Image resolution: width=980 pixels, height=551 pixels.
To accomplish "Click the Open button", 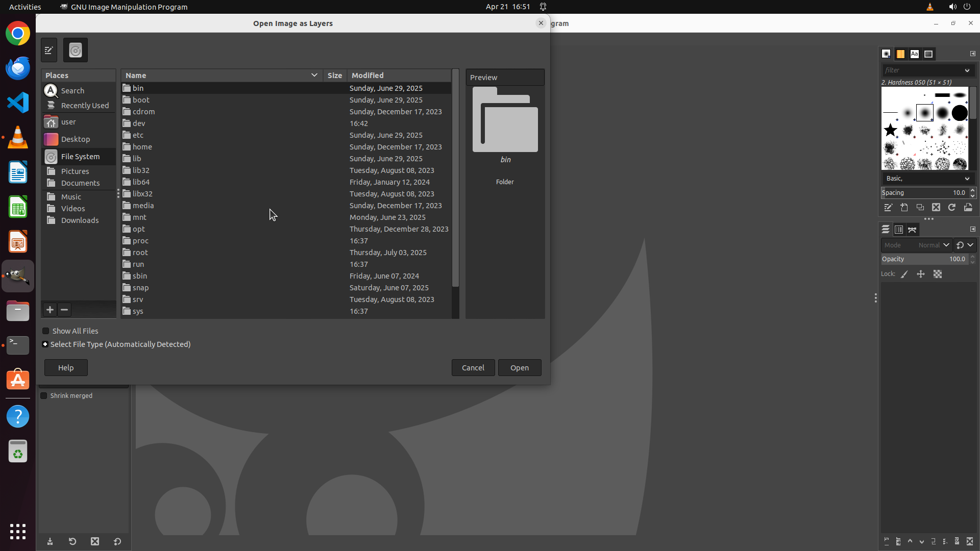I will click(x=519, y=368).
